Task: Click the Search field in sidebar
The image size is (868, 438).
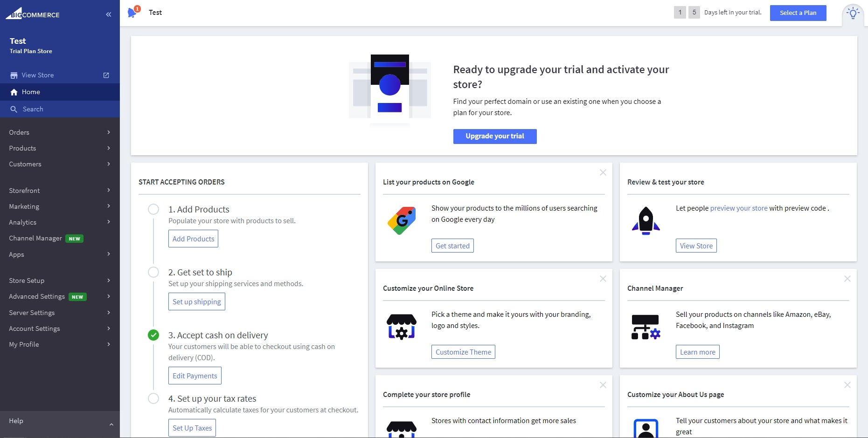Action: point(60,109)
